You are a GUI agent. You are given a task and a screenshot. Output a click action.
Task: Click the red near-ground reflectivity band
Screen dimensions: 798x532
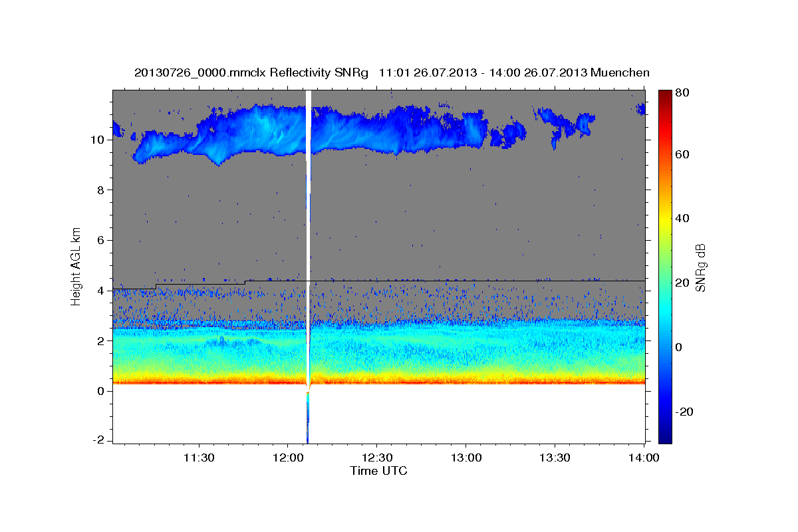[x=378, y=382]
